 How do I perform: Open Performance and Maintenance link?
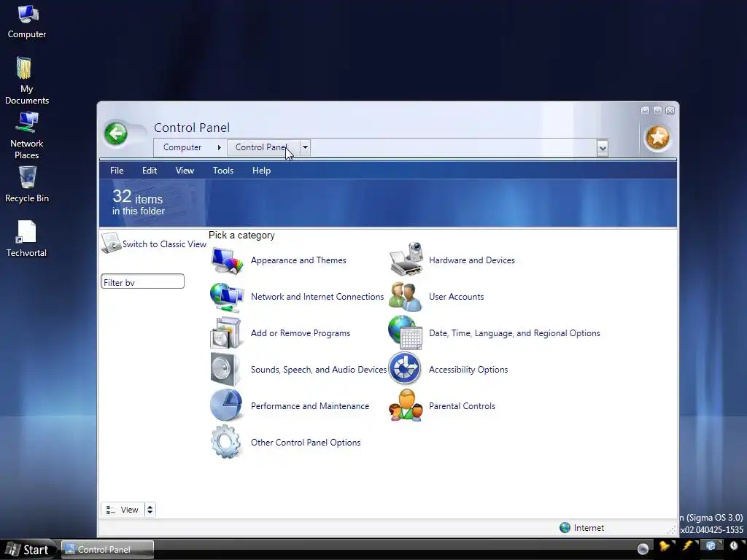[310, 406]
